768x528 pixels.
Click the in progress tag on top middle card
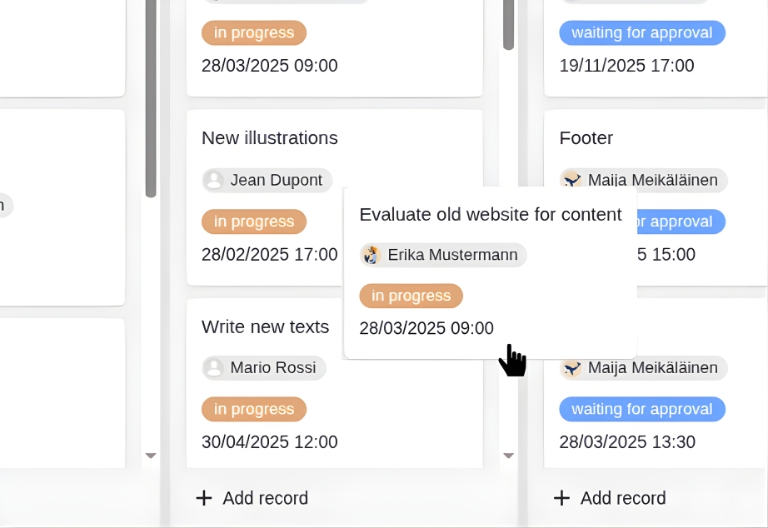pos(254,33)
